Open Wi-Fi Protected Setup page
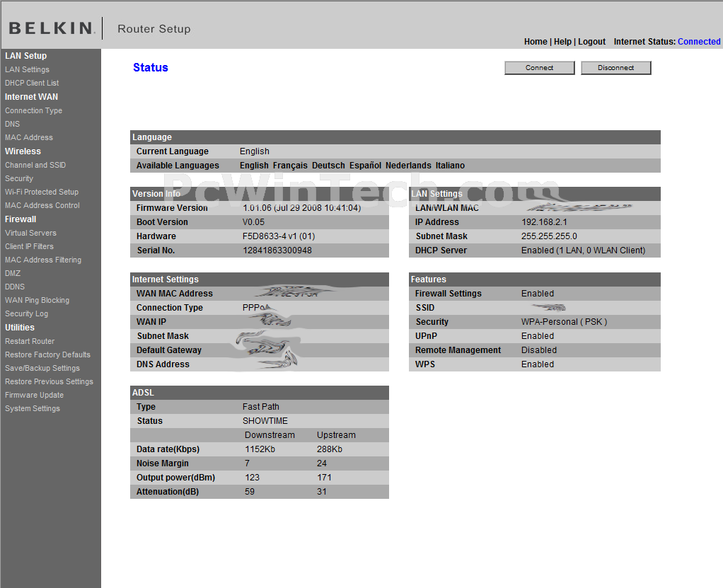The image size is (723, 588). 42,192
